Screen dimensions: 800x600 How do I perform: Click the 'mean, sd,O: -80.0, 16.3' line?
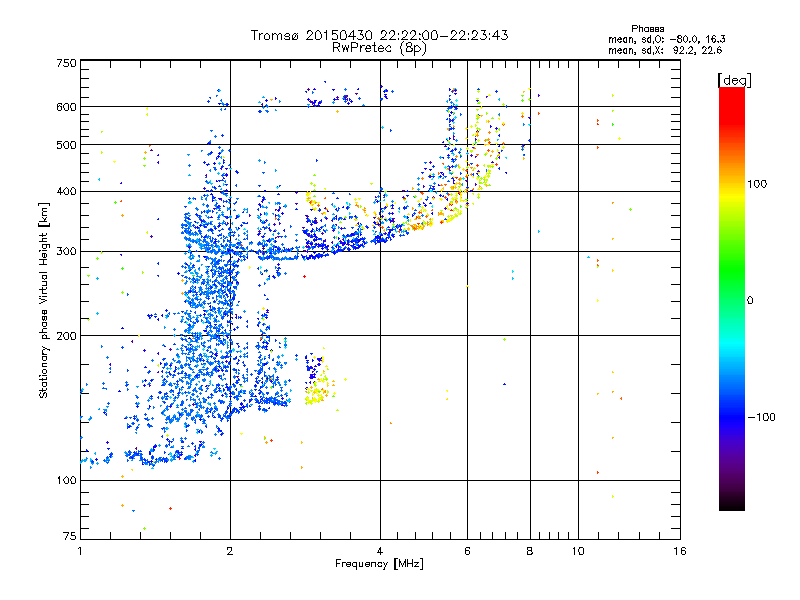pyautogui.click(x=666, y=39)
